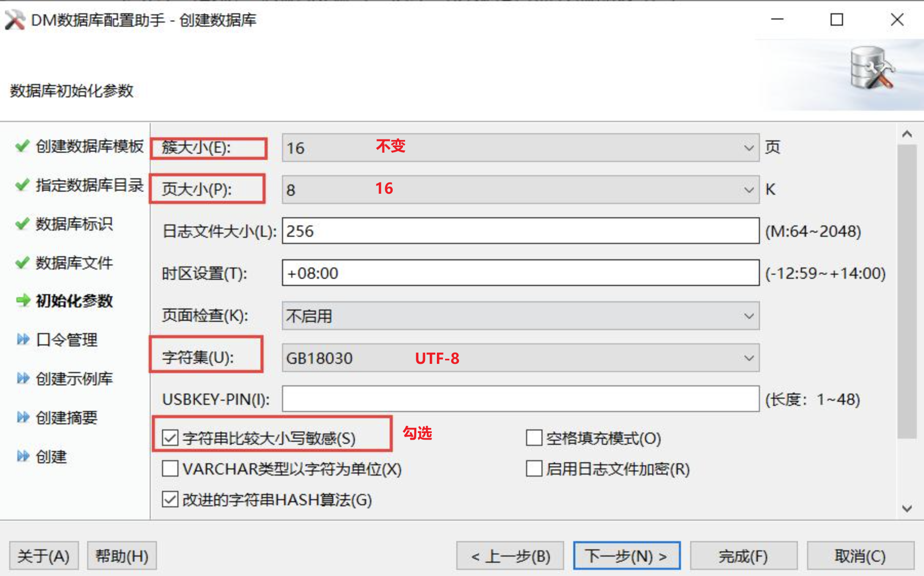924x576 pixels.
Task: Enable 启用日志文件加密 checkbox
Action: (x=534, y=468)
